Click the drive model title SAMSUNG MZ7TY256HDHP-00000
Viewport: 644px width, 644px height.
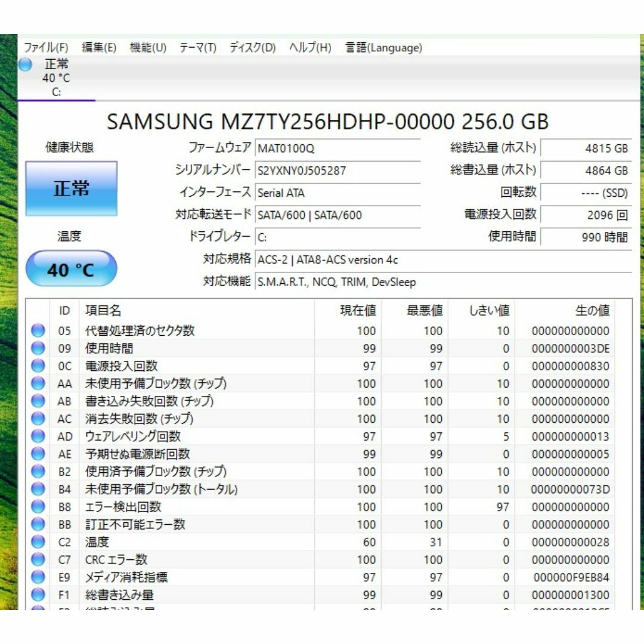pos(280,122)
